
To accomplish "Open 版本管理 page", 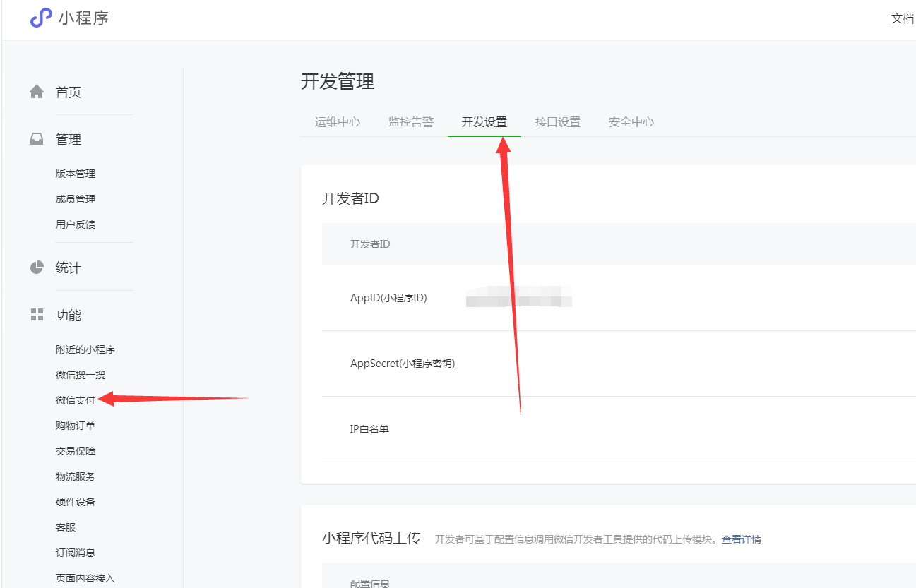I will pyautogui.click(x=76, y=174).
